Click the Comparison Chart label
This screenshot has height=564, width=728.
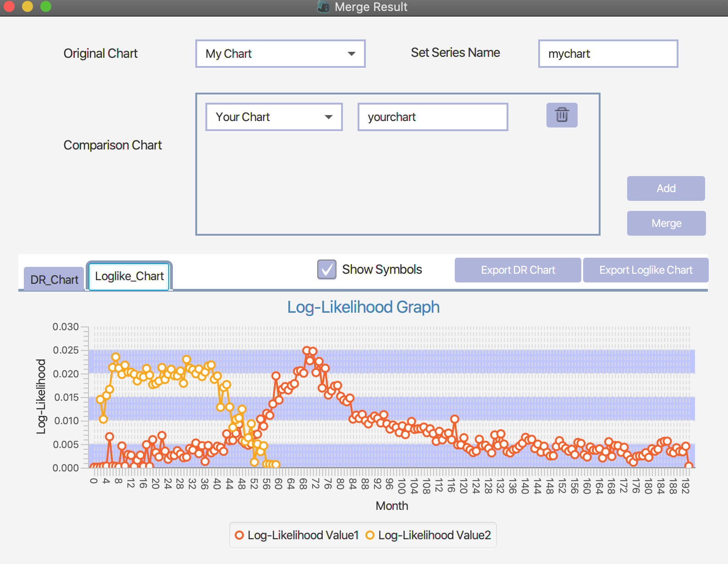click(112, 145)
